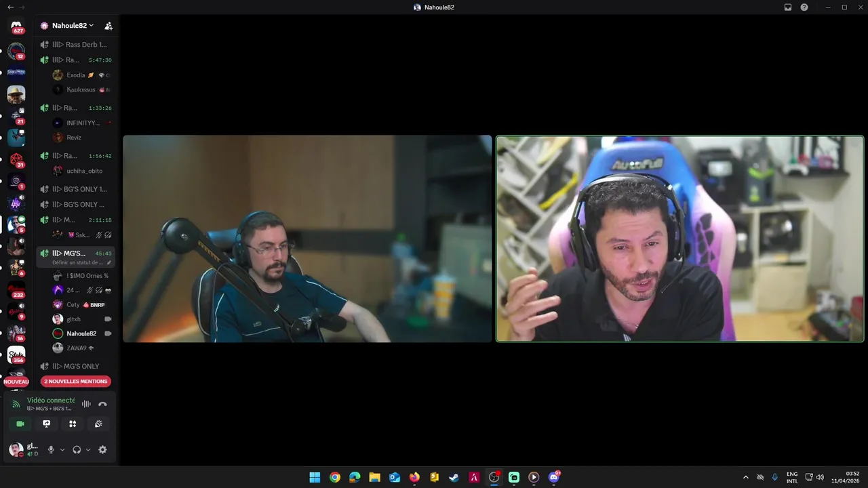Viewport: 868px width, 488px height.
Task: Click 2 NOUVELLES MENTIONS button
Action: [76, 382]
